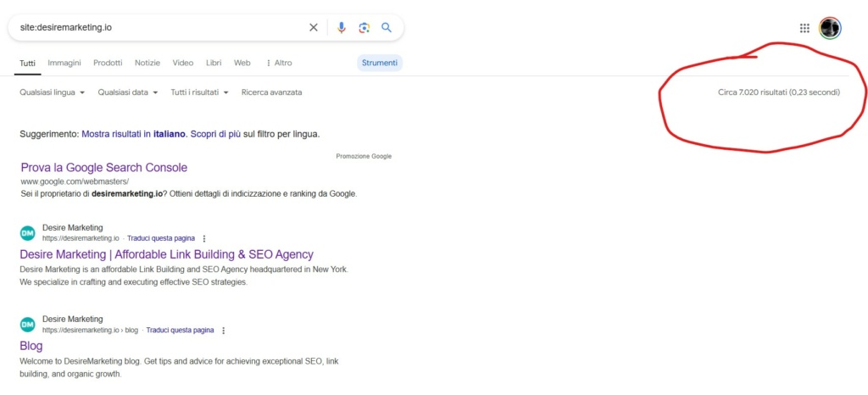Click the magnifying glass search icon

pos(387,27)
